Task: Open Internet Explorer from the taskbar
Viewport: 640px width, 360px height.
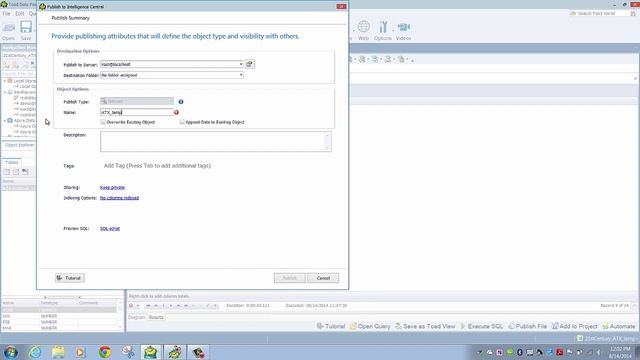Action: coord(35,352)
